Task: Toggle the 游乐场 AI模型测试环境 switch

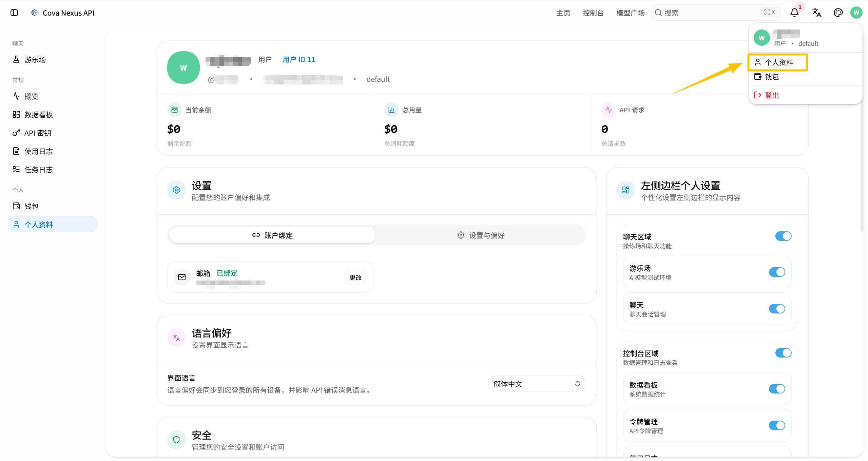Action: tap(777, 272)
